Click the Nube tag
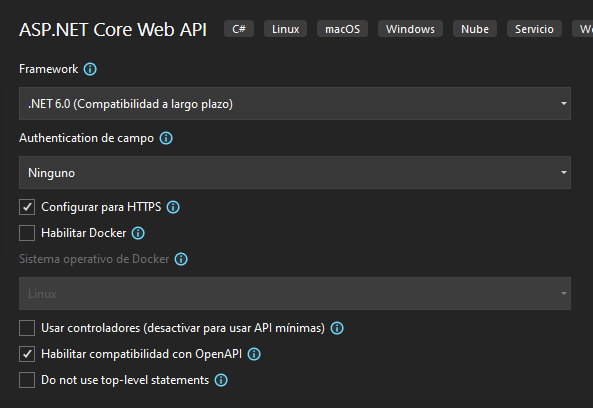 coord(475,29)
